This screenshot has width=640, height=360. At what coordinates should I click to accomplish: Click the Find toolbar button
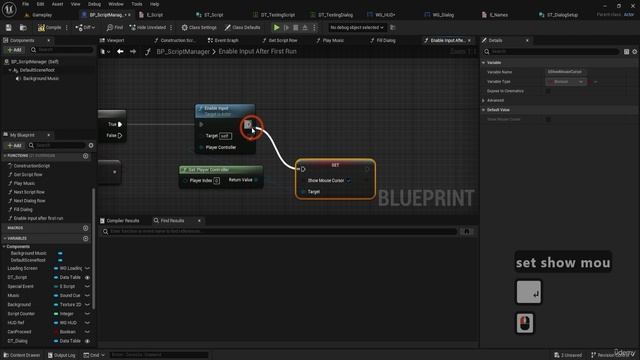point(115,27)
